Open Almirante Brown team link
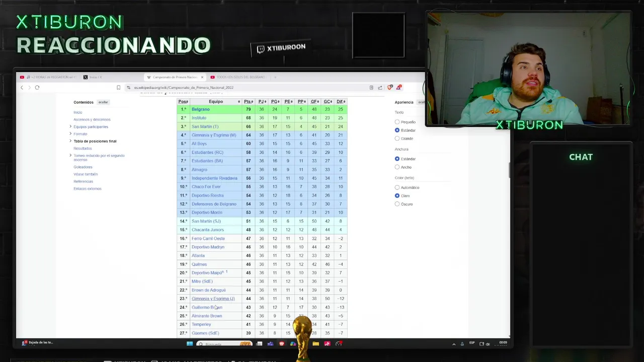The height and width of the screenshot is (362, 644). coord(207,316)
